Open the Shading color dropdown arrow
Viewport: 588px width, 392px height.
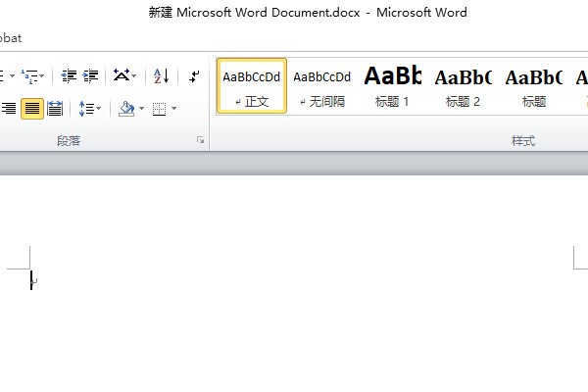[141, 109]
